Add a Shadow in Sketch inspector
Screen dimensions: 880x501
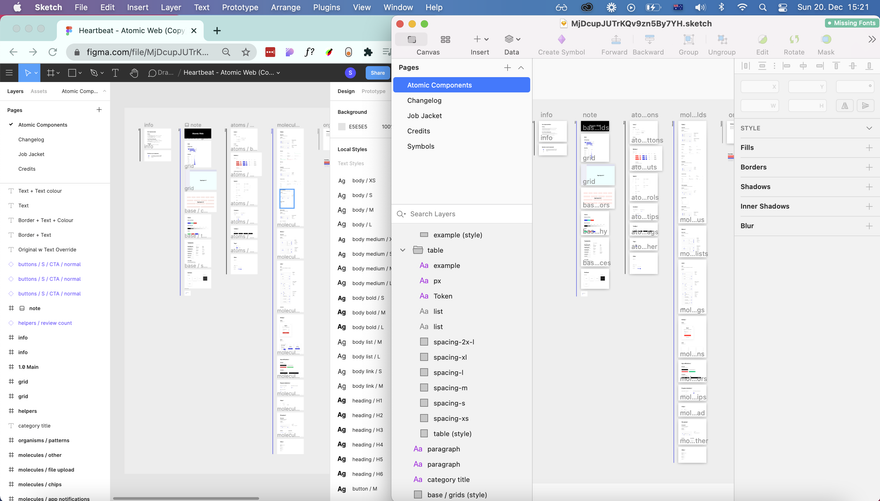click(x=869, y=187)
